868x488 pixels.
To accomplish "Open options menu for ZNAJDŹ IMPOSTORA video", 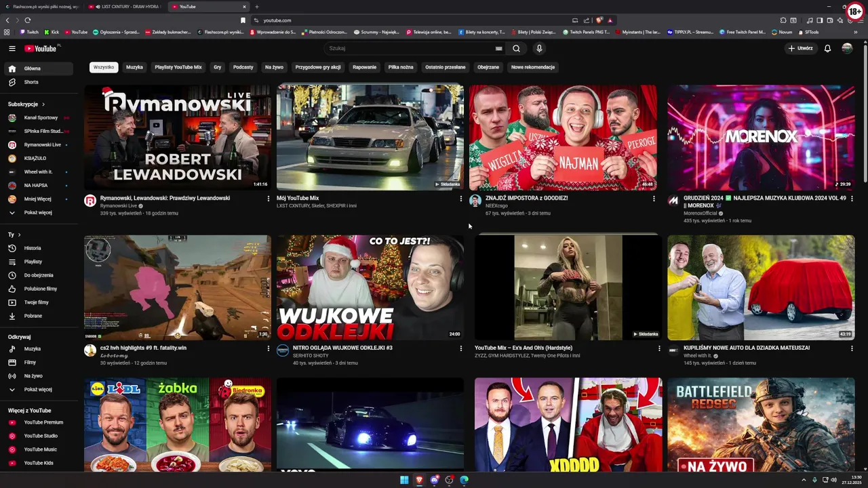I will tap(654, 199).
